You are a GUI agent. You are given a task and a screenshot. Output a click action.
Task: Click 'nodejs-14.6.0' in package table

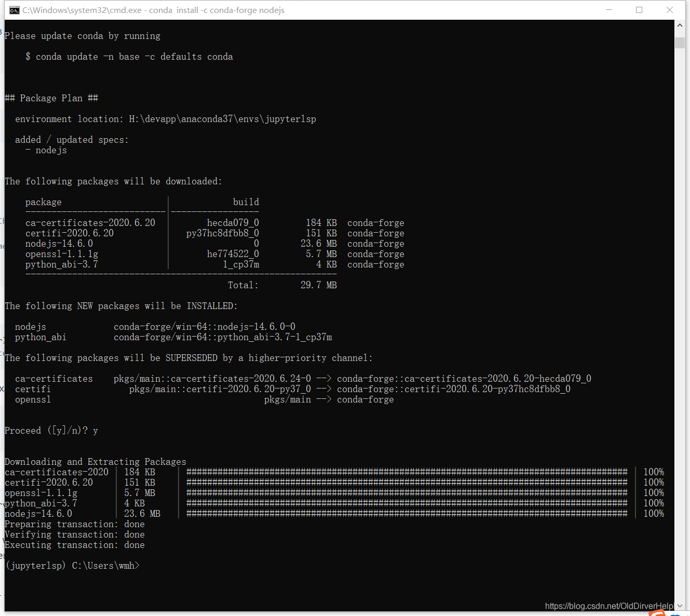point(59,244)
